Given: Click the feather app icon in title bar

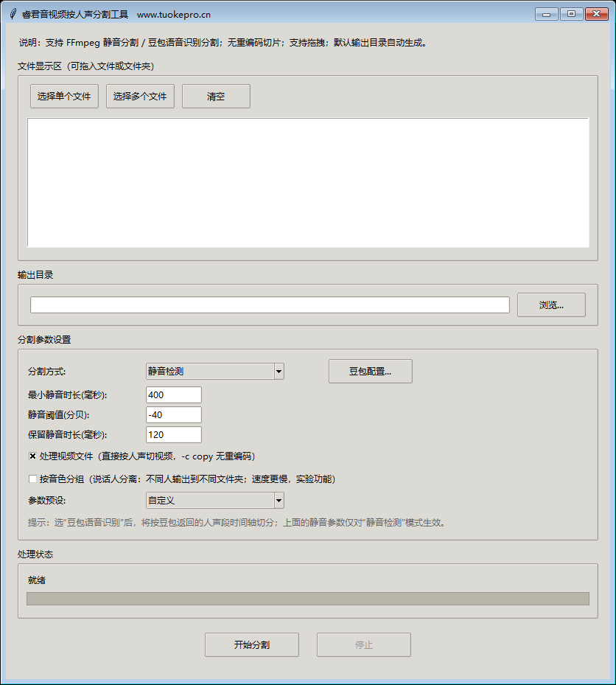Looking at the screenshot, I should click(13, 14).
